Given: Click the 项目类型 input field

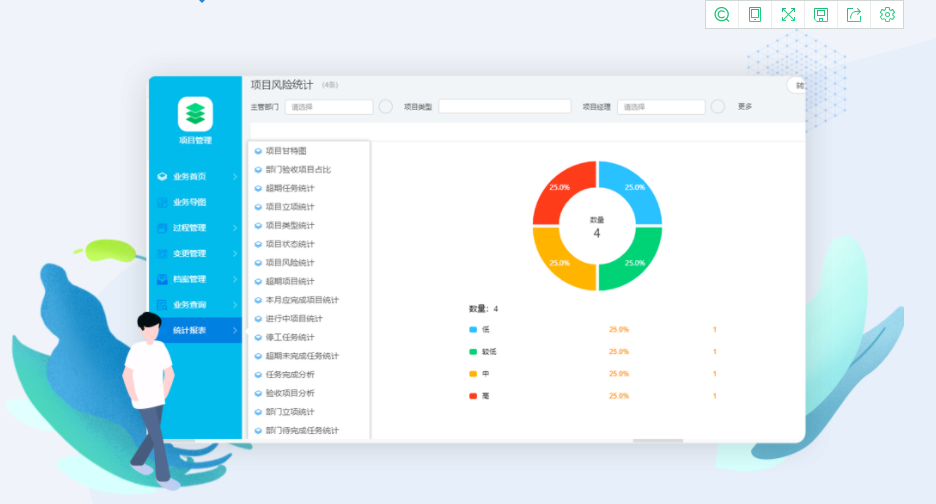Looking at the screenshot, I should tap(504, 107).
